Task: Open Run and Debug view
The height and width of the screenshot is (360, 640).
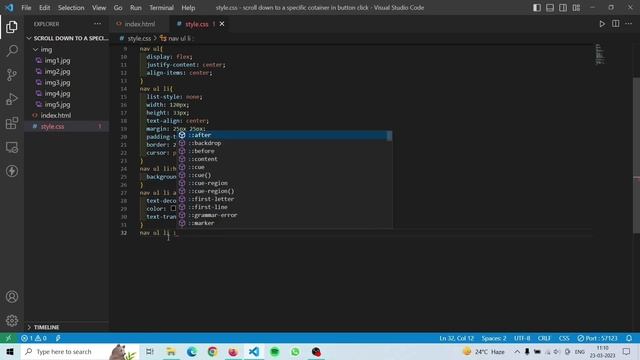Action: [x=12, y=99]
